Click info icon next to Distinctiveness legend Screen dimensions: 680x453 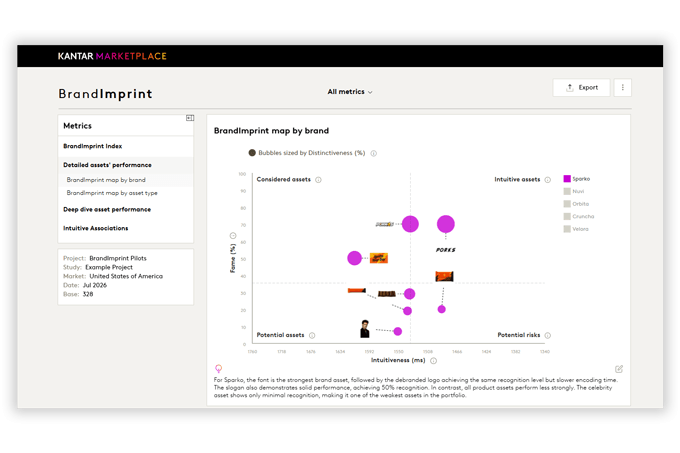tap(374, 153)
